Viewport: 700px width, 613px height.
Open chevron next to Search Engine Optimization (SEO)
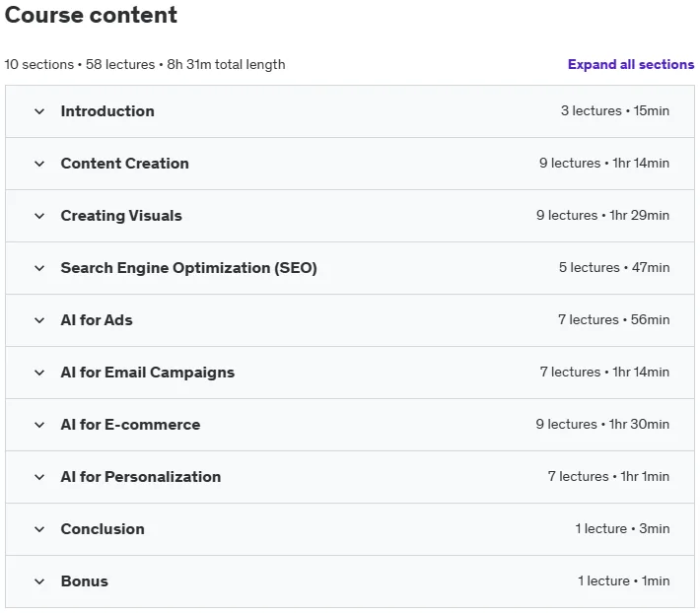(x=39, y=268)
